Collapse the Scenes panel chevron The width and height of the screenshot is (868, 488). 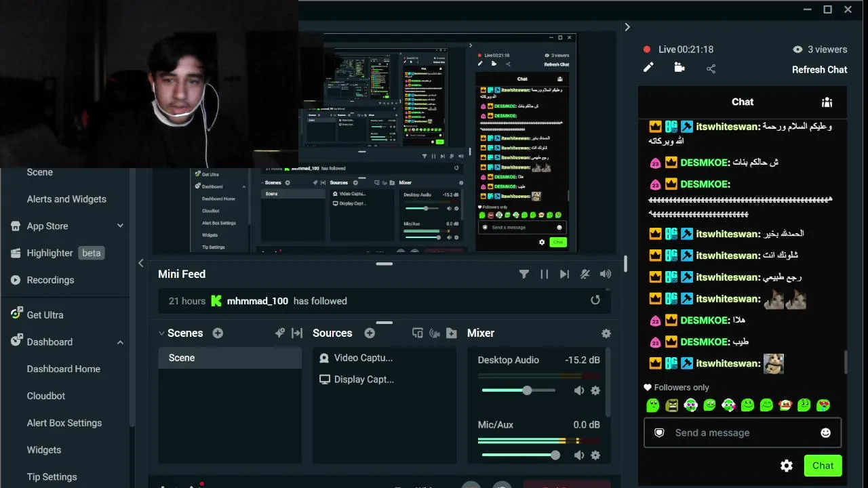click(x=161, y=333)
